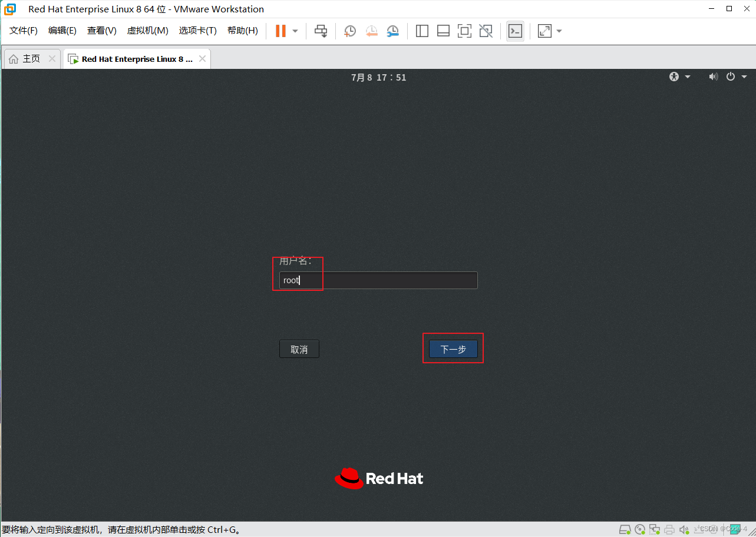This screenshot has width=756, height=537.
Task: Click the pause/suspend virtual machine icon
Action: point(280,31)
